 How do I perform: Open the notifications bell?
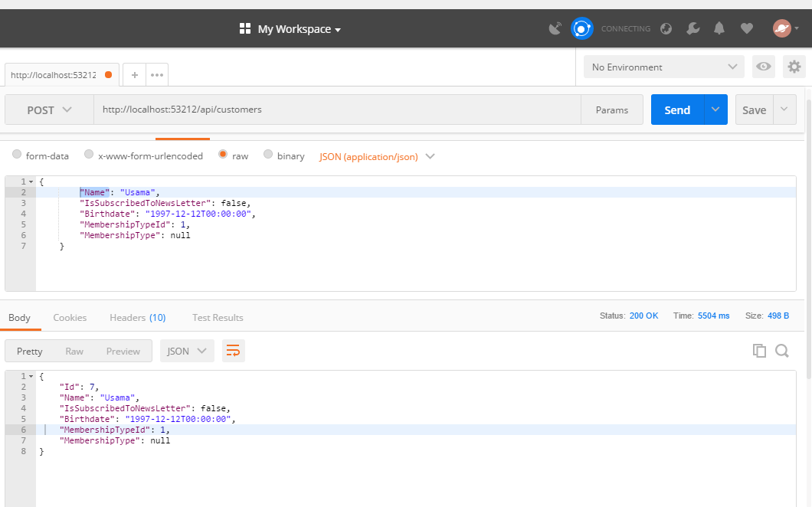[x=719, y=28]
